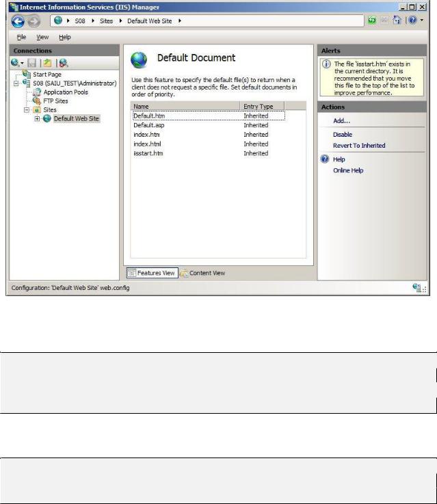Click the large Default Document globe icon
Image resolution: width=437 pixels, height=504 pixels.
[139, 60]
